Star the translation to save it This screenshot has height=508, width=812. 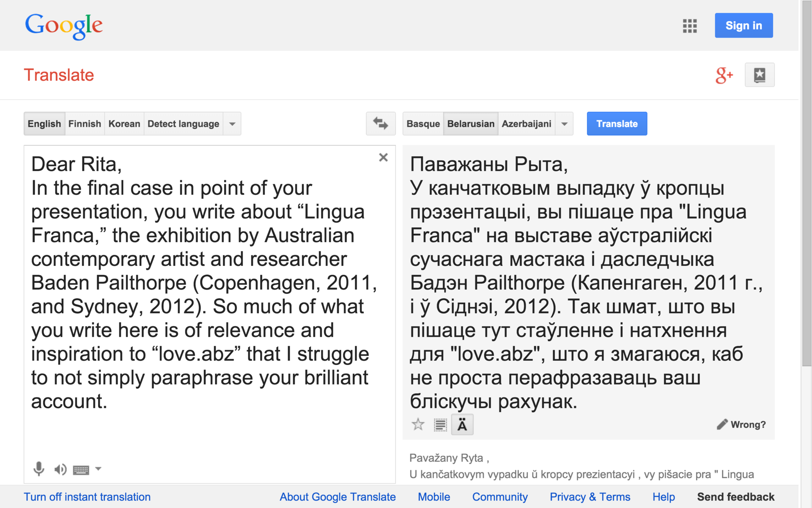tap(418, 424)
